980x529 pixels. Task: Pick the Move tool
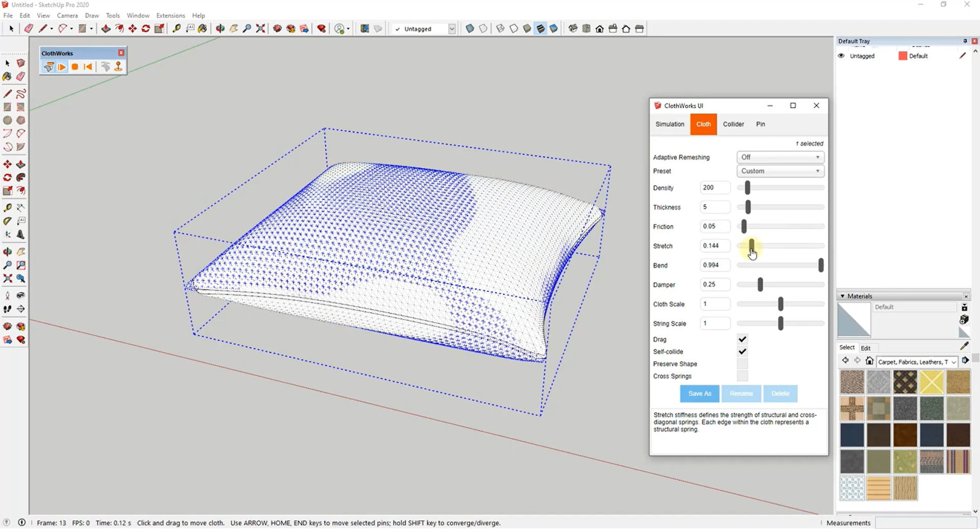tap(7, 164)
